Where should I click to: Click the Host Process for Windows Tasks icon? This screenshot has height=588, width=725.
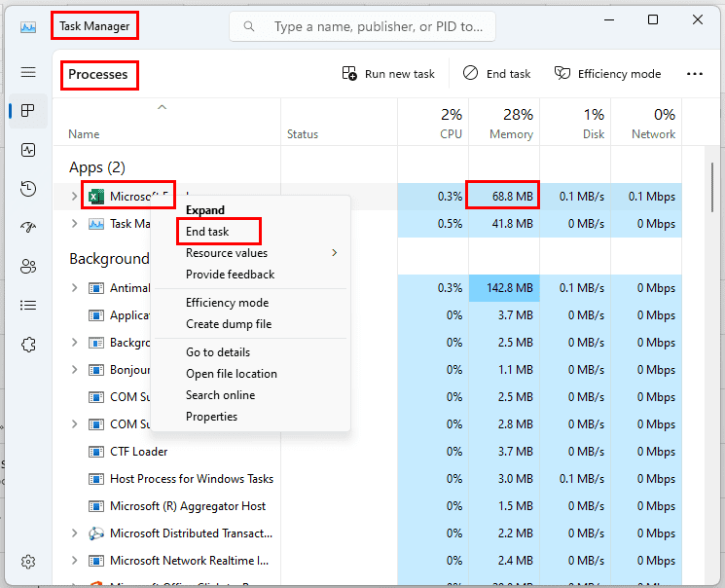[96, 479]
